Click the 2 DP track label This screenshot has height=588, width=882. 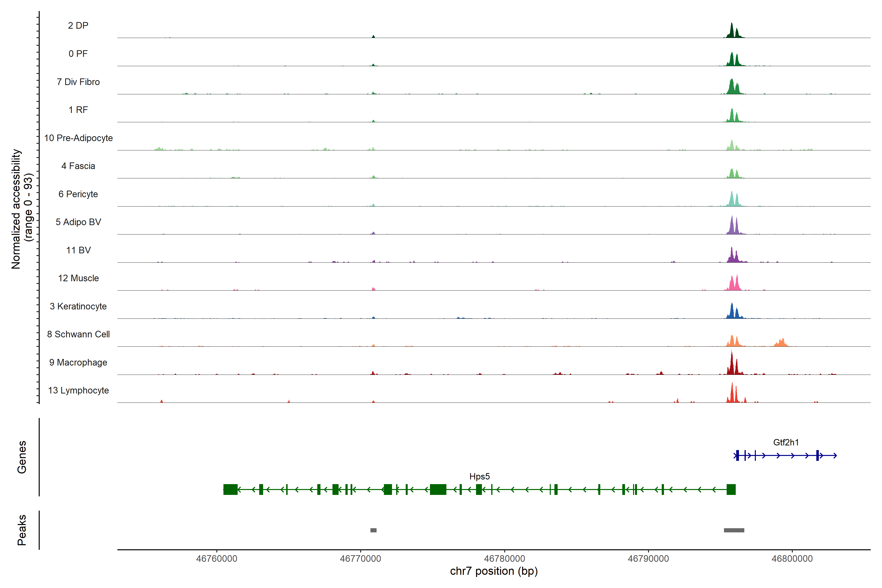(x=78, y=25)
